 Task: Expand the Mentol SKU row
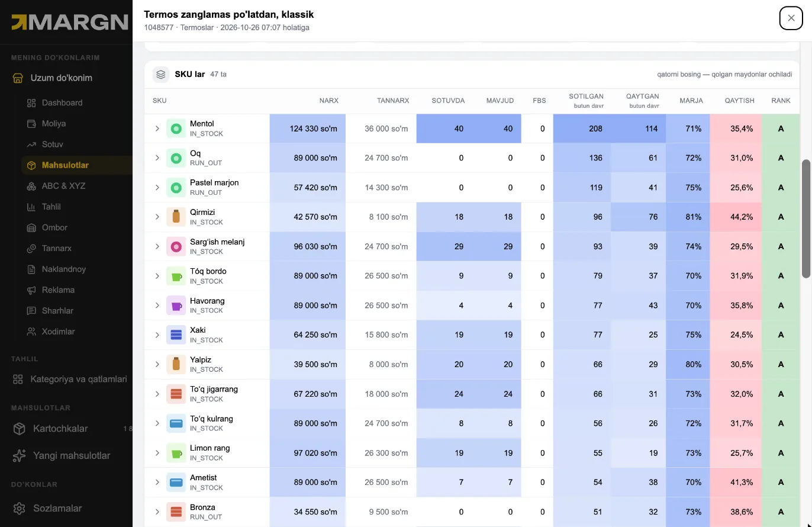157,128
